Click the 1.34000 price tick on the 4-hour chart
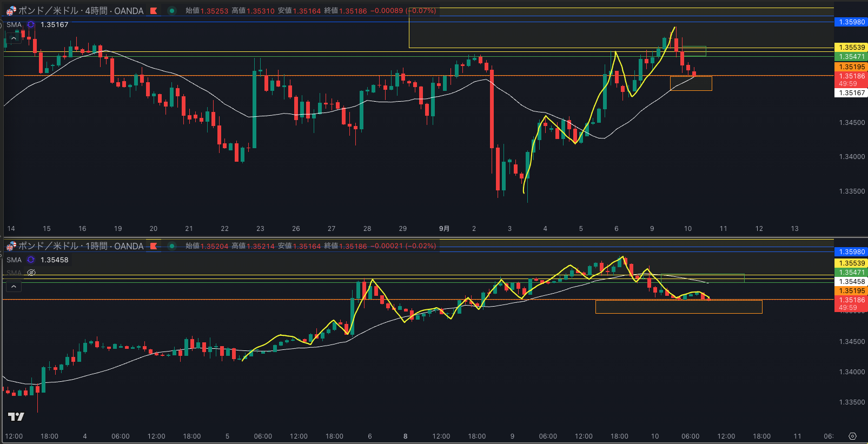868x444 pixels. pos(852,157)
